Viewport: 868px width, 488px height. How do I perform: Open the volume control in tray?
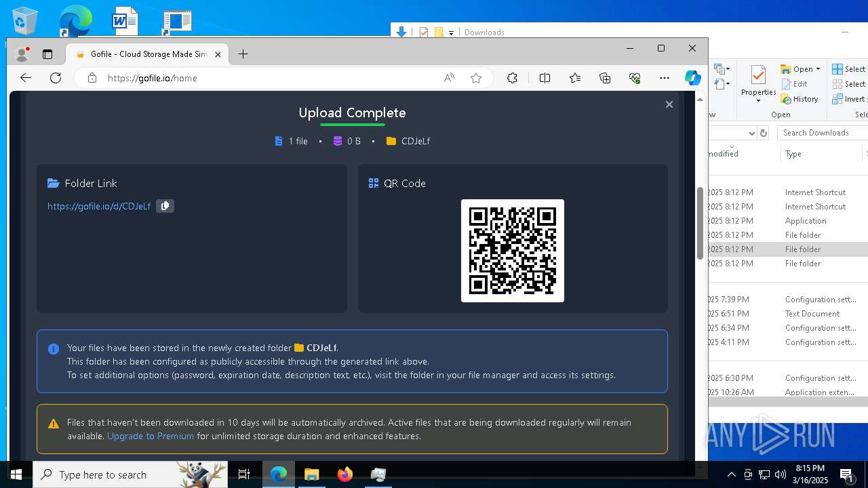[x=781, y=474]
